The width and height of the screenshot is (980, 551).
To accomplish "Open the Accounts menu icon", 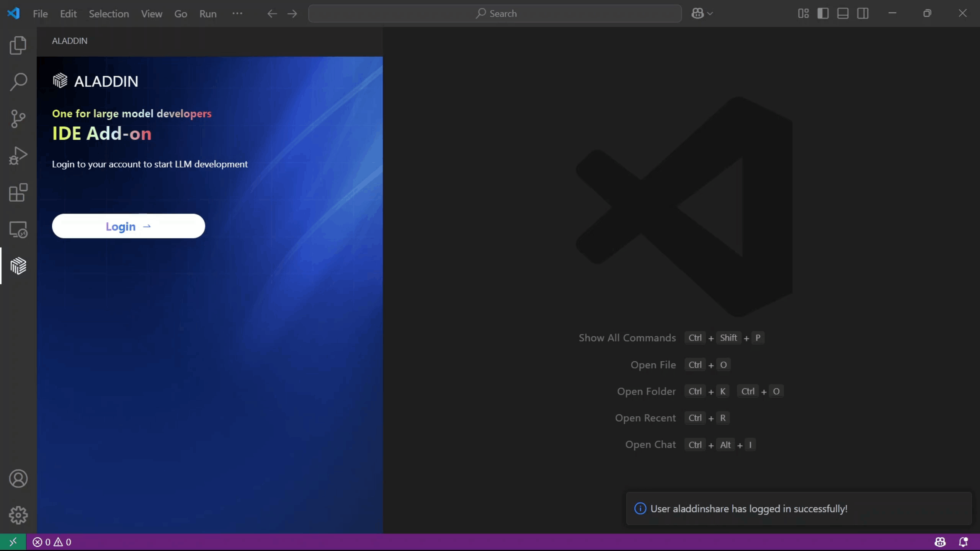I will click(18, 479).
